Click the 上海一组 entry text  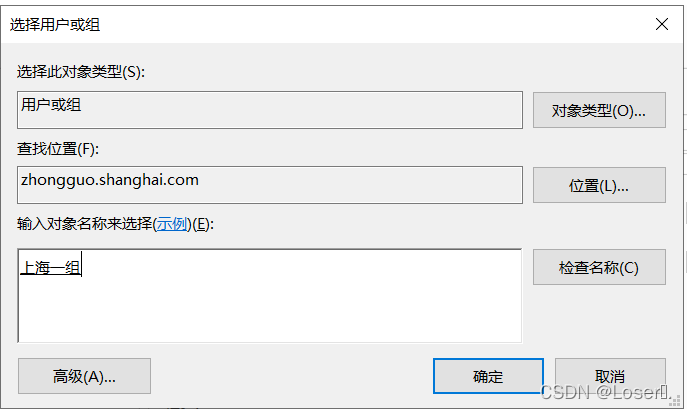coord(50,267)
